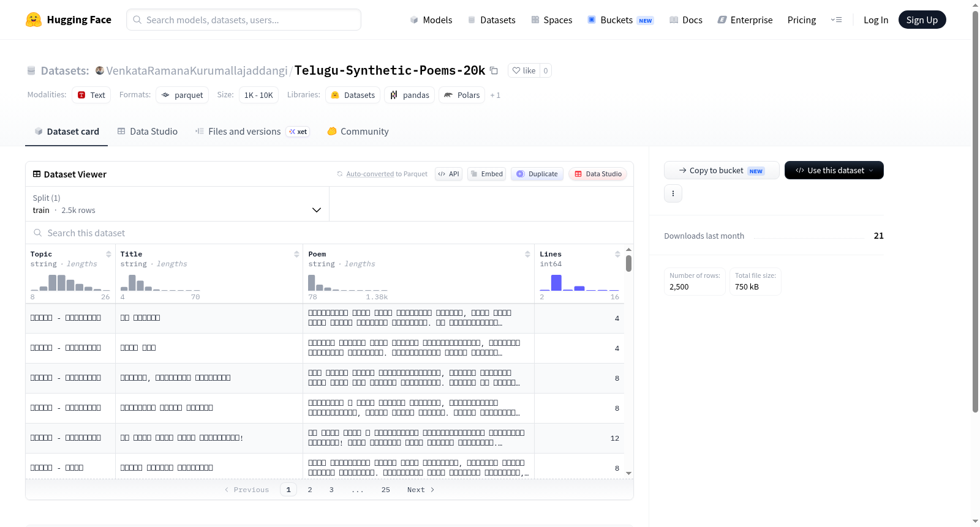Viewport: 980px width, 527px height.
Task: Expand the navigation overflow menu icon
Action: tap(836, 20)
